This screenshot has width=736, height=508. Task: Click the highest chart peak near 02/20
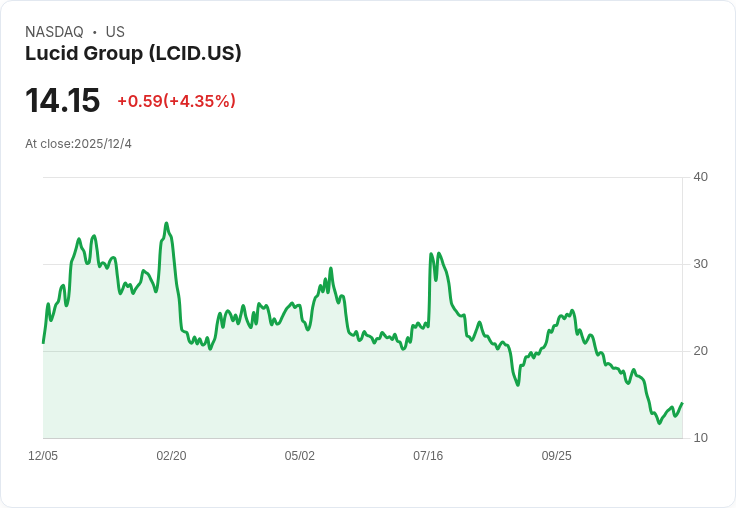tap(166, 223)
